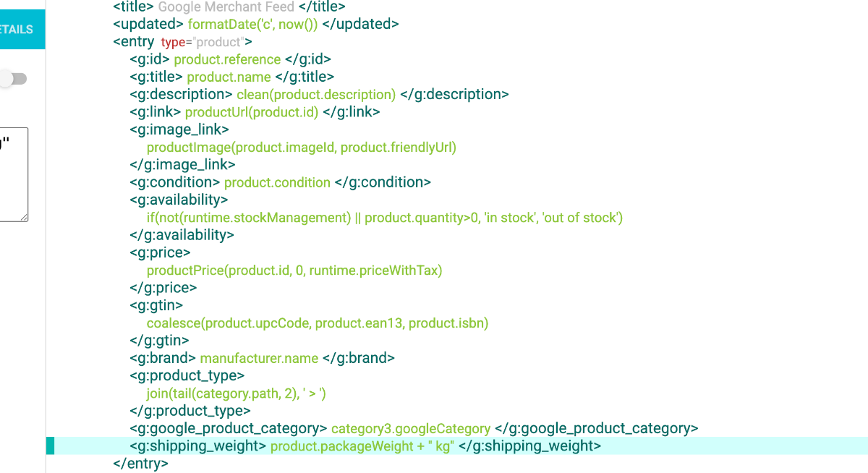This screenshot has height=473, width=868.
Task: Click the product.reference expression
Action: tap(227, 59)
